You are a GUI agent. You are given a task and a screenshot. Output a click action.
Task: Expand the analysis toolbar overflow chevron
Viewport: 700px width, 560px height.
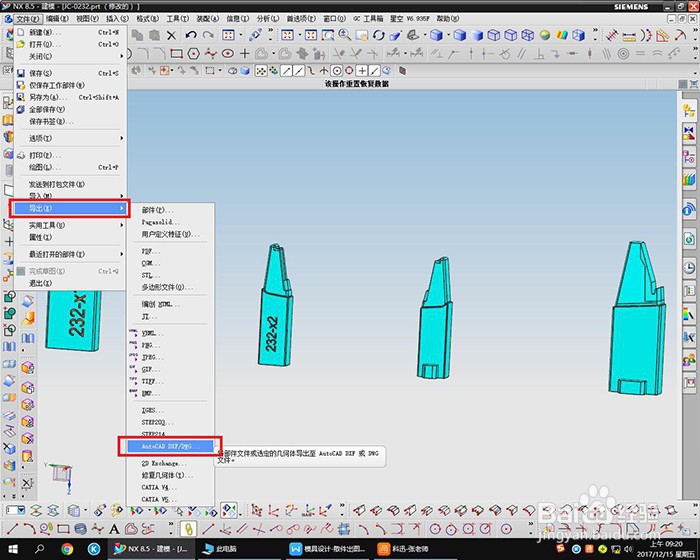(x=696, y=32)
